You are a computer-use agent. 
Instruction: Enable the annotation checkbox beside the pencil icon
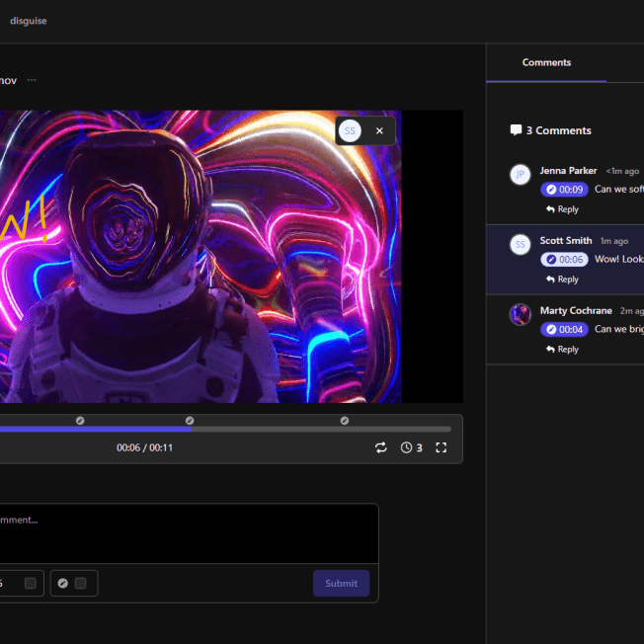pyautogui.click(x=81, y=583)
